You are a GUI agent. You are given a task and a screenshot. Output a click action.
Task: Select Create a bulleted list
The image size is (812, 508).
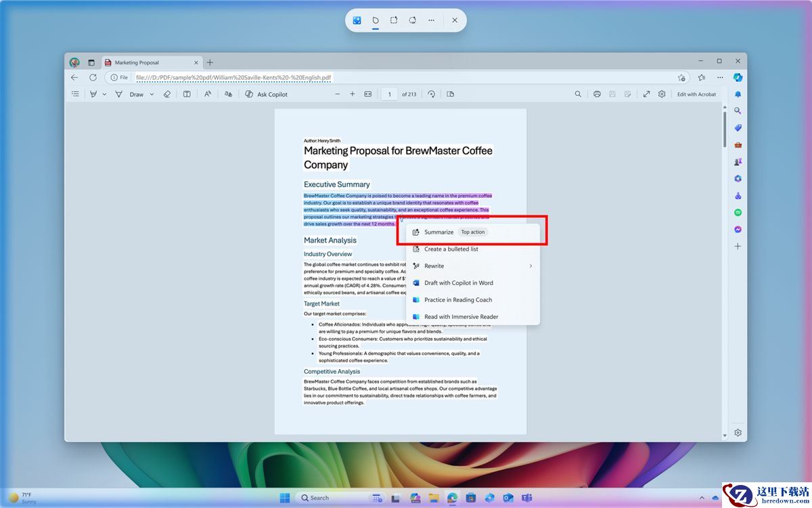coord(451,249)
